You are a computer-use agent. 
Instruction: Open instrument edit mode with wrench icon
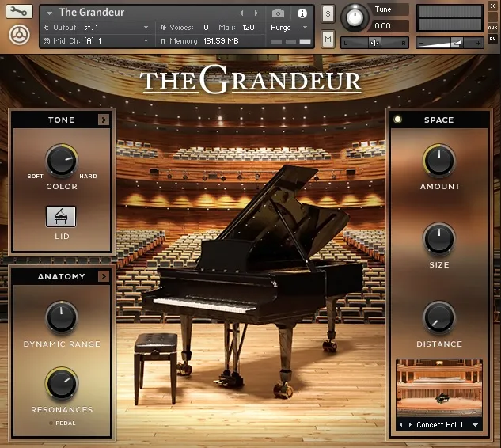point(19,12)
